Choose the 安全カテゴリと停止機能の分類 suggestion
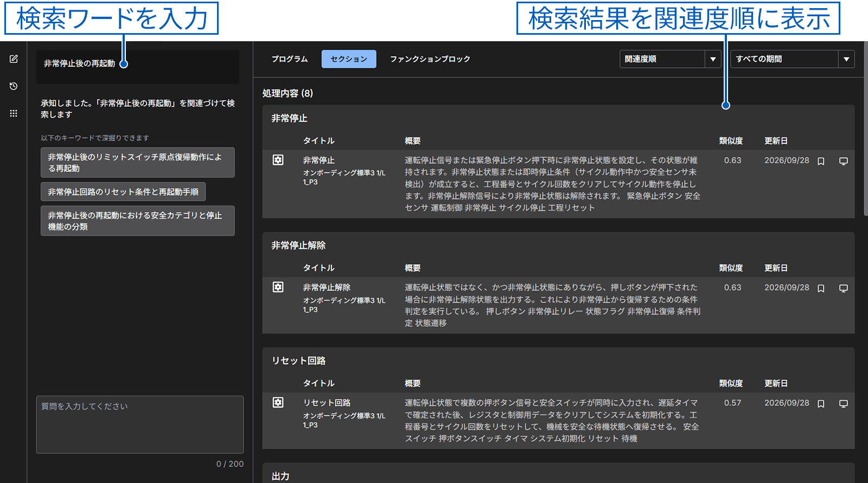Screen dimensions: 868x483 point(138,221)
